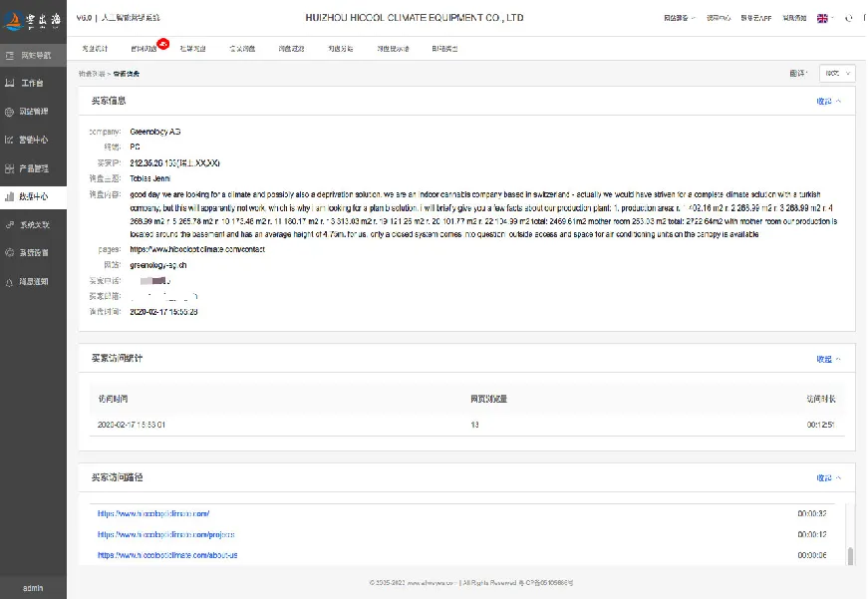Click the chart icon beside 工作台
The height and width of the screenshot is (599, 868).
(x=9, y=83)
